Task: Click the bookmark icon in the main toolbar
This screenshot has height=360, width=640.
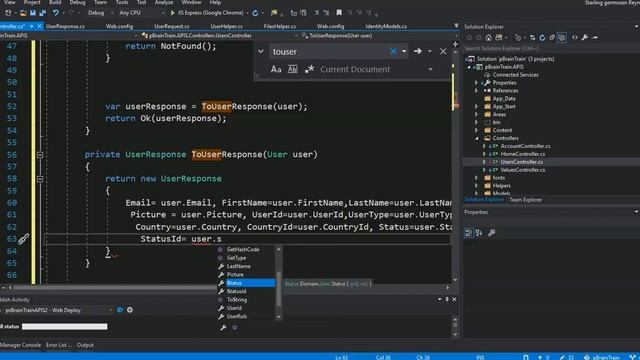Action: pyautogui.click(x=339, y=13)
